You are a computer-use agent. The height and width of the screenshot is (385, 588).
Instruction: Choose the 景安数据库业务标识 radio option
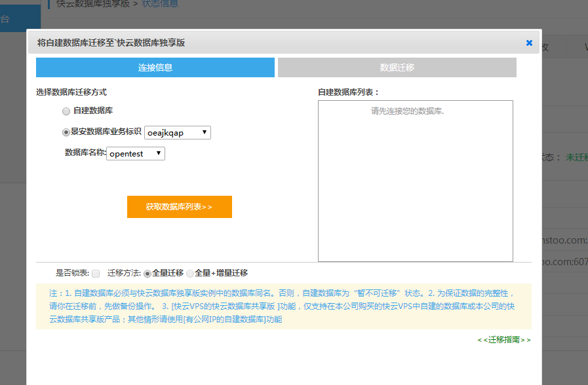66,132
